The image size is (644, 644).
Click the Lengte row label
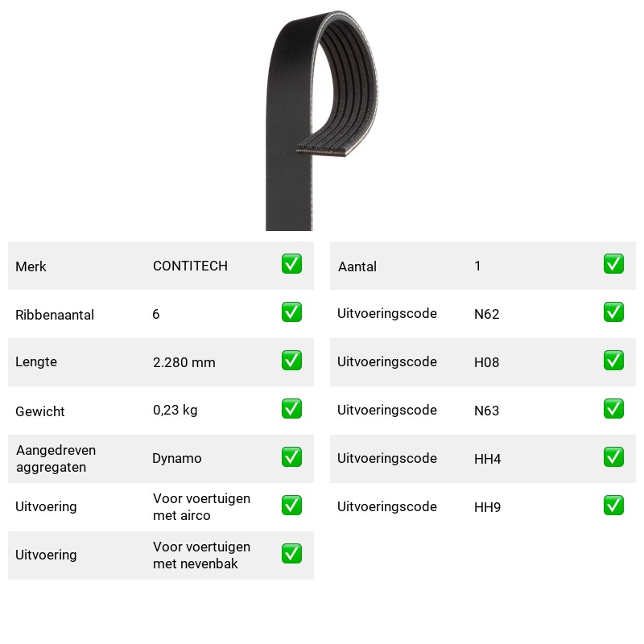pyautogui.click(x=36, y=361)
